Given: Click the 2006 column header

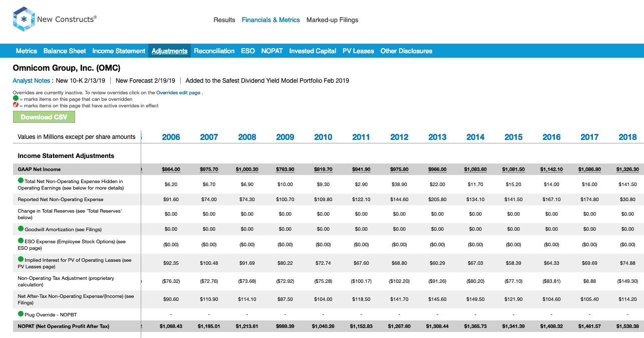Looking at the screenshot, I should [171, 137].
